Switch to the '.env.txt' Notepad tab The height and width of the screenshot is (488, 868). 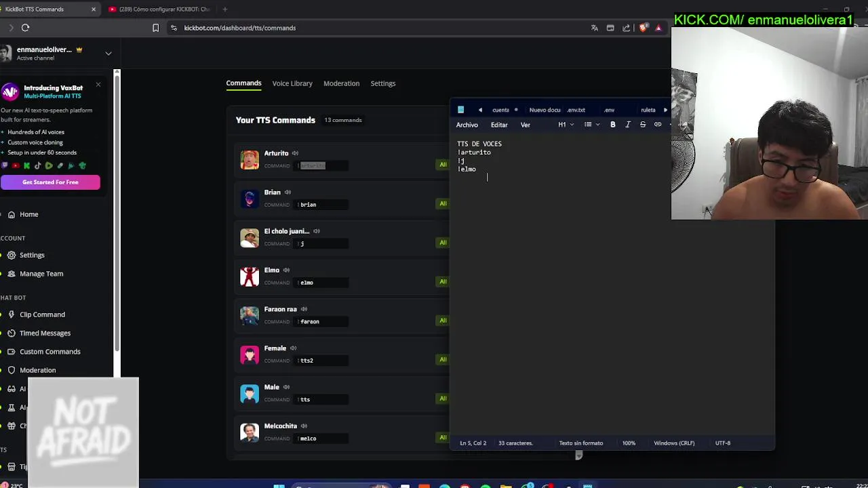click(x=576, y=110)
